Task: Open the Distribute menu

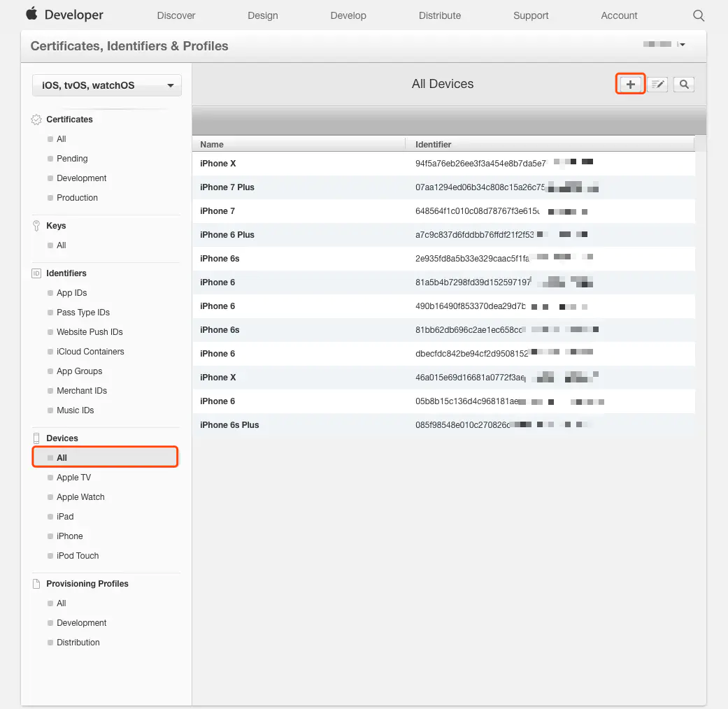Action: [x=440, y=15]
